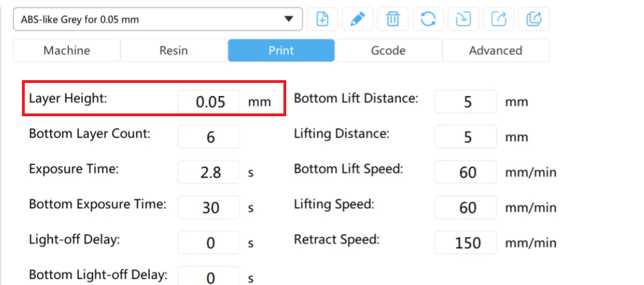Viewport: 644px width, 285px height.
Task: Click the "Bottom Layer Count:" label
Action: [90, 134]
